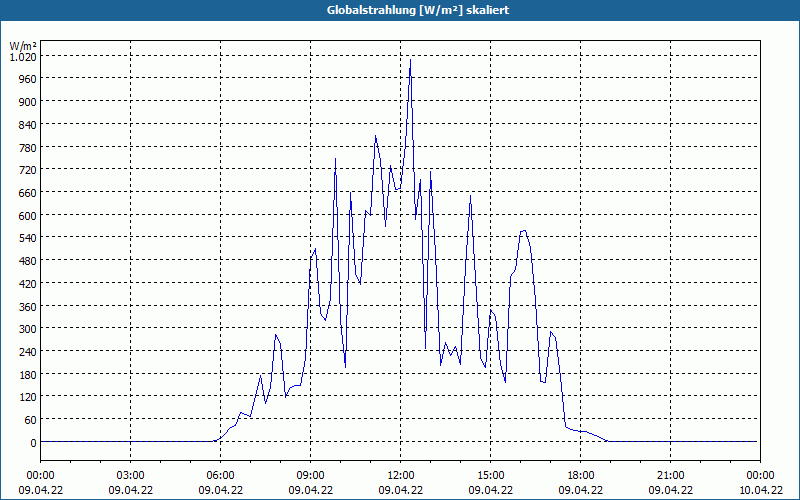
Task: Click the 15:00 09.04.22 time axis label
Action: [490, 483]
